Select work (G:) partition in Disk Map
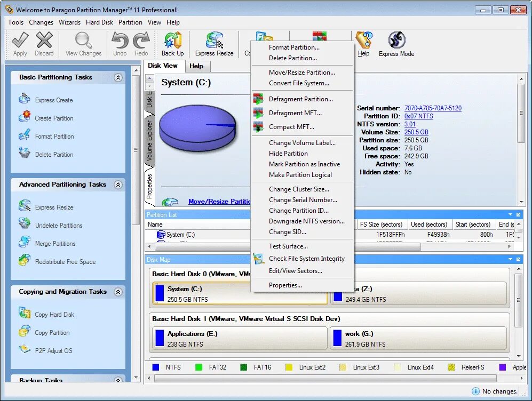532x401 pixels. (418, 338)
